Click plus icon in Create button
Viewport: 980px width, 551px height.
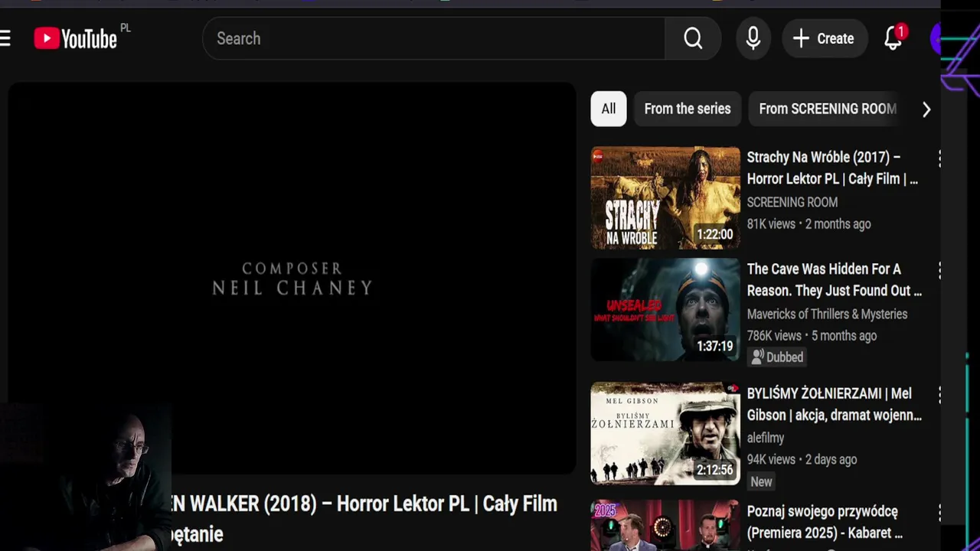[801, 38]
